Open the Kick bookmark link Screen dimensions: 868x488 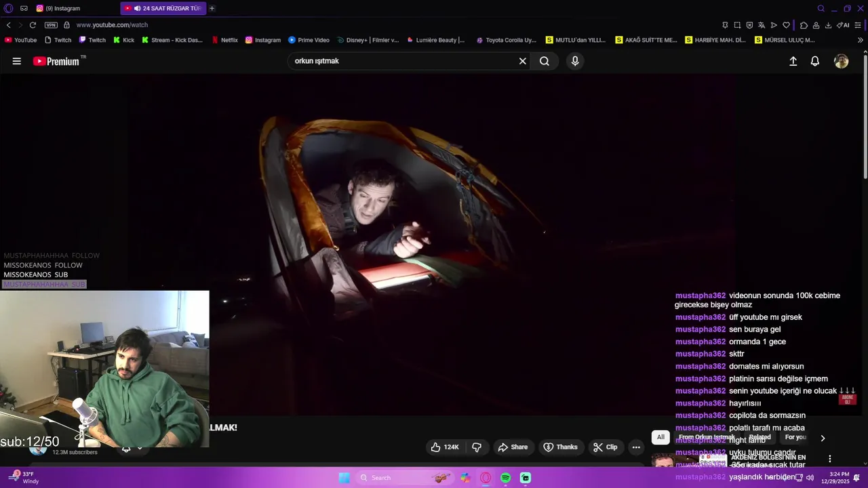tap(123, 40)
